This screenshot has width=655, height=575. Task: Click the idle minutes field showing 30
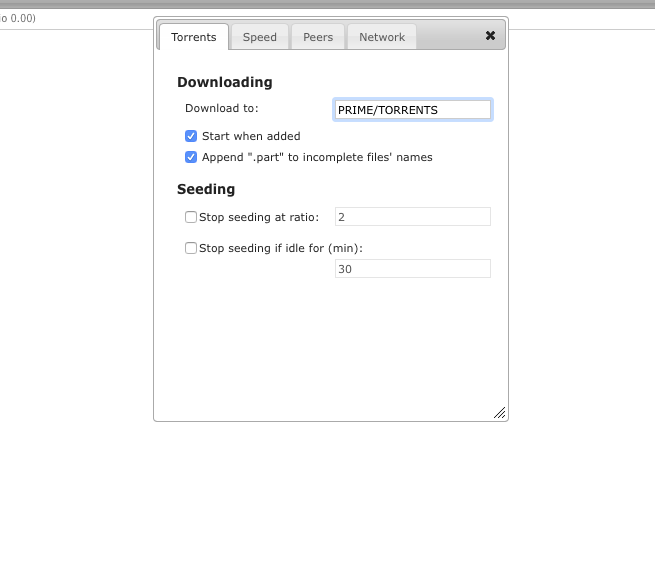[x=413, y=269]
